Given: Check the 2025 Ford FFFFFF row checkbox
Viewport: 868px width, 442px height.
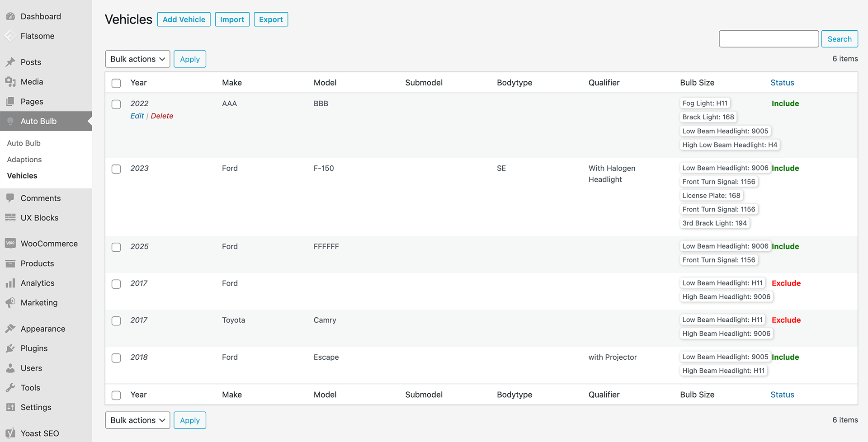Looking at the screenshot, I should click(x=116, y=247).
